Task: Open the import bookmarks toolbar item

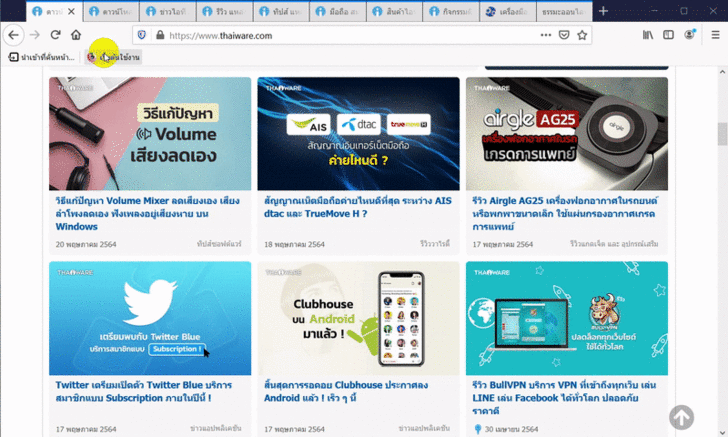Action: pos(42,57)
